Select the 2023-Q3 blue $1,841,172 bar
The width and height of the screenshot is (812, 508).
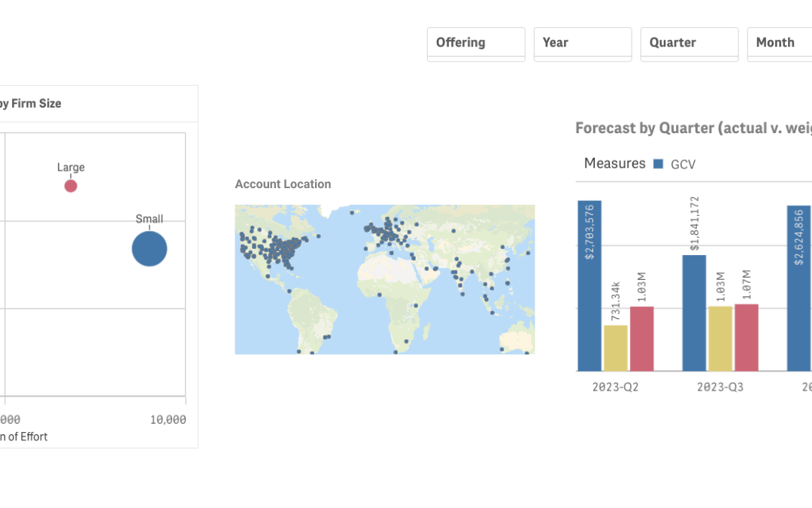[x=694, y=313]
